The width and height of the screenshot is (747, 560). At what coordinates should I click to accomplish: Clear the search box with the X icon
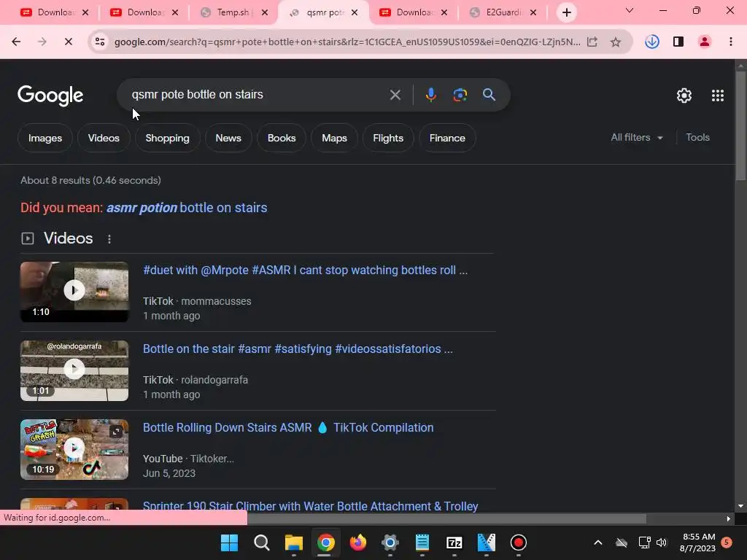coord(395,95)
